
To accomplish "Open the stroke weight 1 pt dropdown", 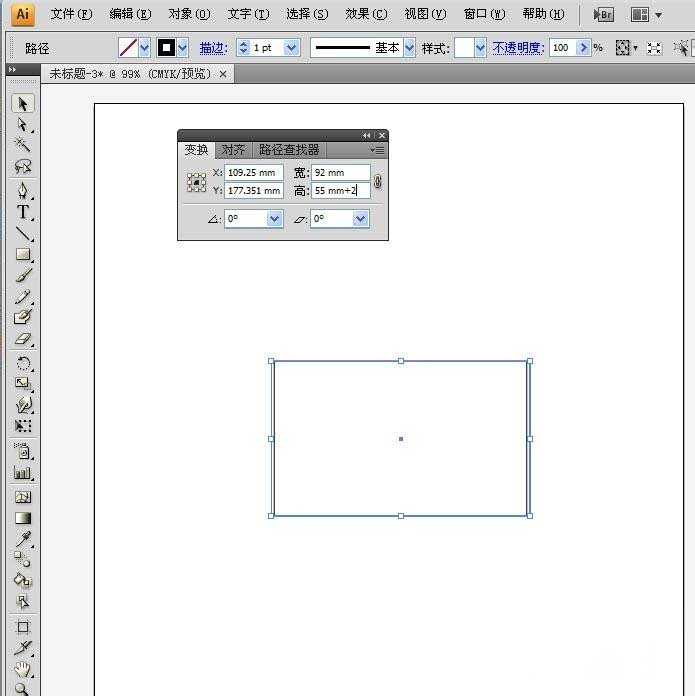I will pos(291,47).
